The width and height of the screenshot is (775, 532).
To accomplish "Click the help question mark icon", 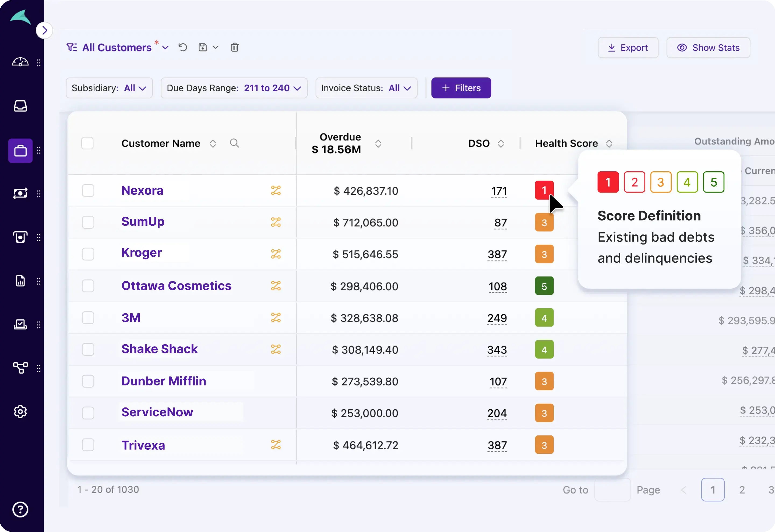I will pyautogui.click(x=20, y=509).
